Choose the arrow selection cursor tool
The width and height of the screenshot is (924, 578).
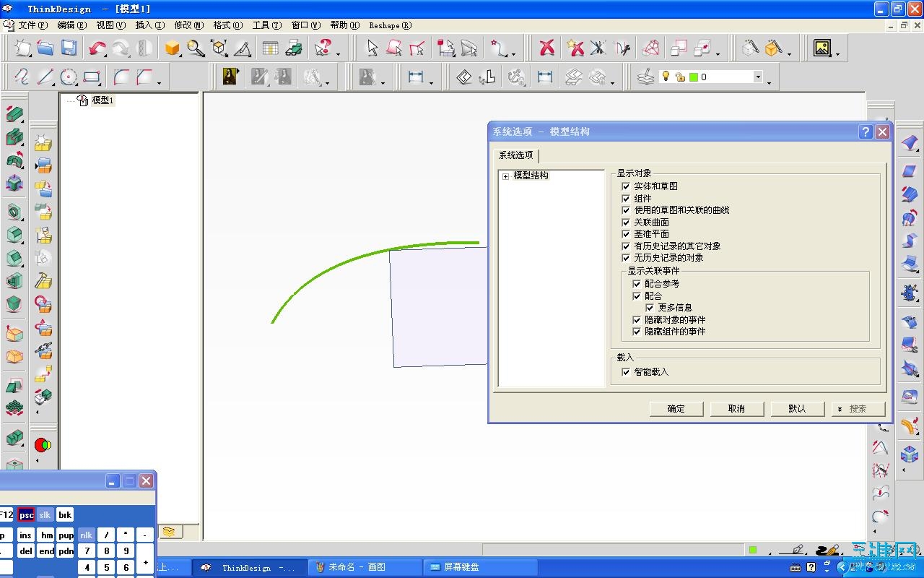372,48
